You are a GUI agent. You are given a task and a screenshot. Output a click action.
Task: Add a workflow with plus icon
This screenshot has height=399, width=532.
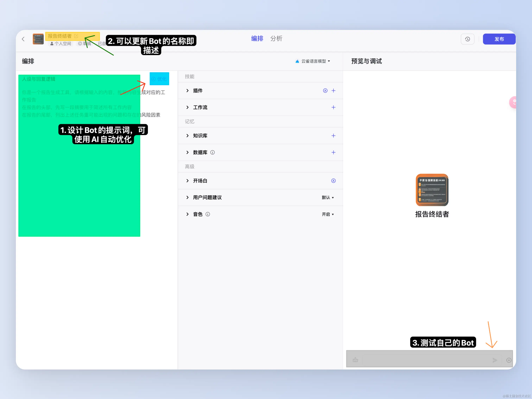pos(333,107)
